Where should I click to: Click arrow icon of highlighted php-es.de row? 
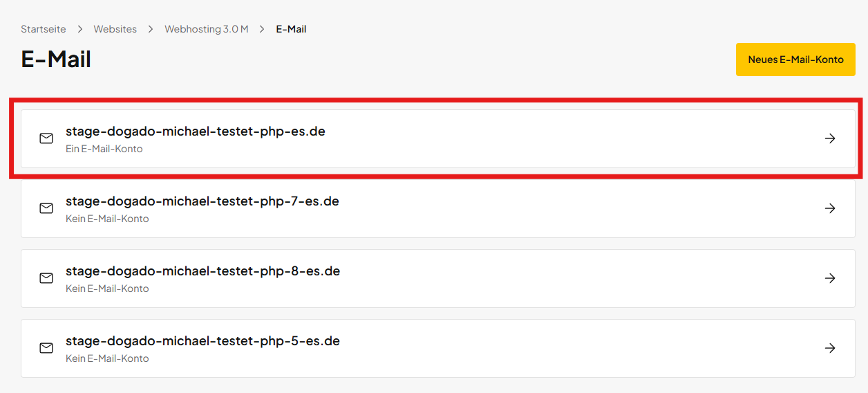tap(830, 138)
